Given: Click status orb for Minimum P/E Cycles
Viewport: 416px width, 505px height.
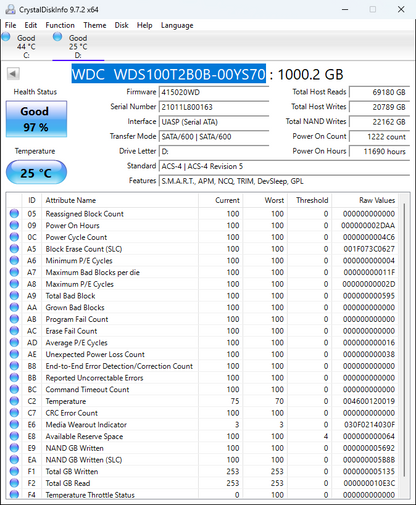Looking at the screenshot, I should pos(14,260).
